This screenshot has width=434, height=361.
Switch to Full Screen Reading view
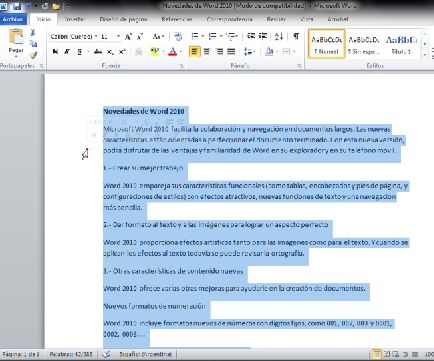tap(387, 354)
